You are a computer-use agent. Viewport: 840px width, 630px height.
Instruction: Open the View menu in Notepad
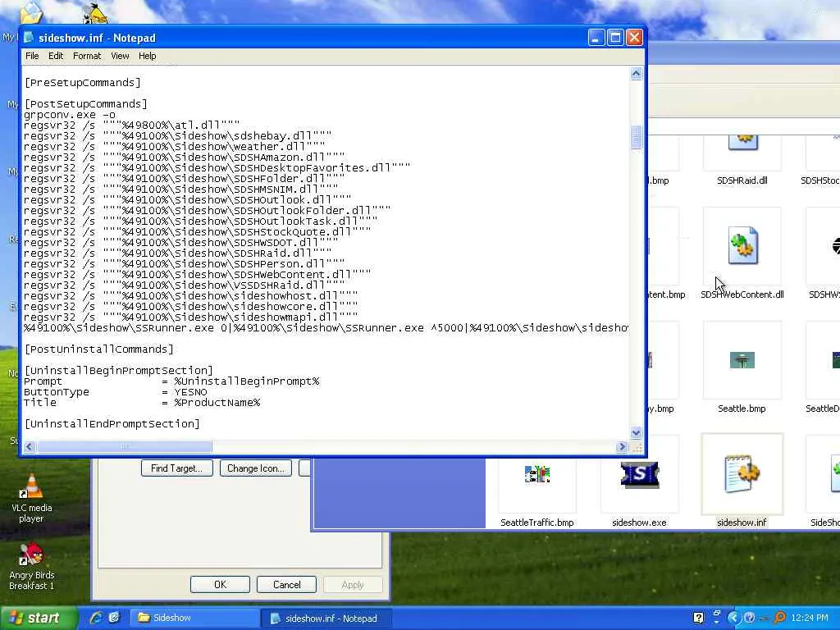pos(120,56)
